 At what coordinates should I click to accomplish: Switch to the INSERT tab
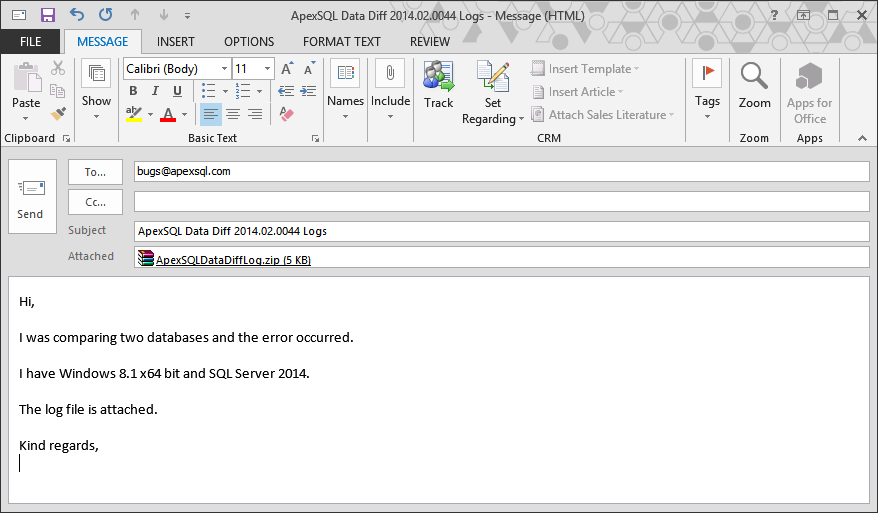[x=176, y=42]
